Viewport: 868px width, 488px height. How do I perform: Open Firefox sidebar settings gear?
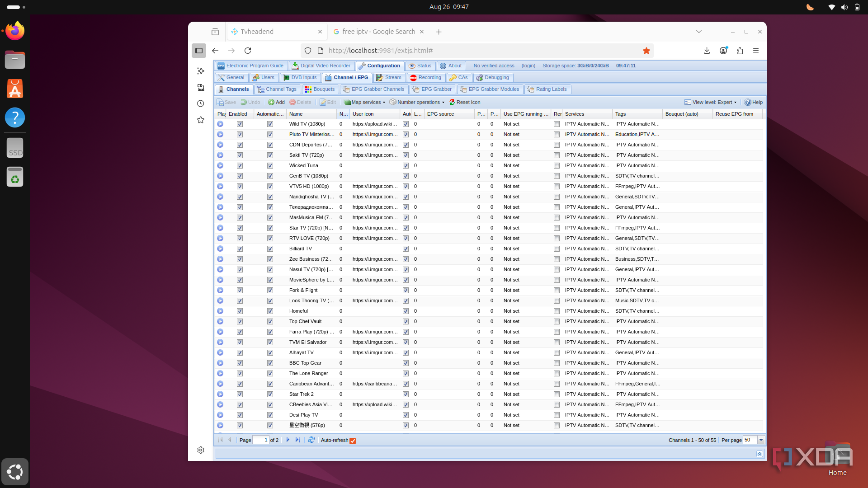pyautogui.click(x=201, y=450)
